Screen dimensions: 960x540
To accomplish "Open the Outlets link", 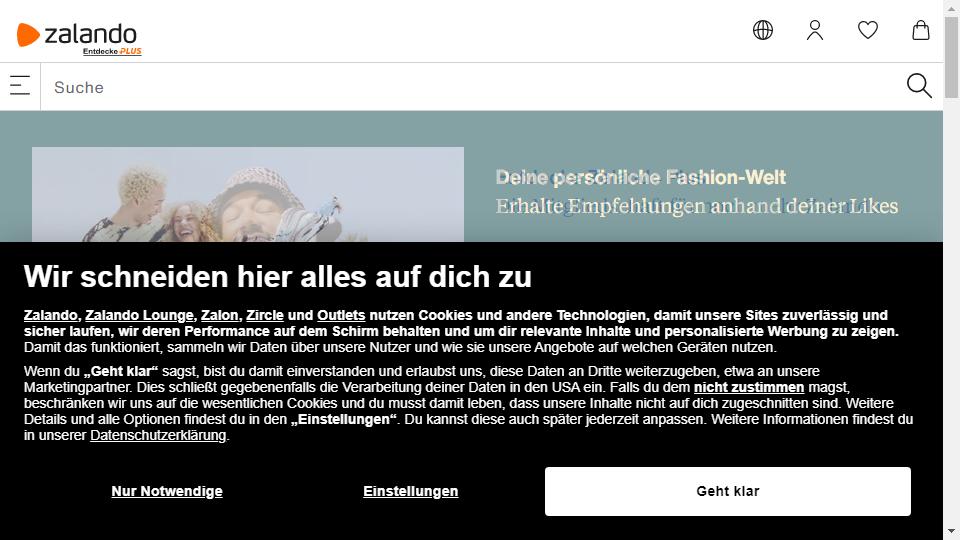I will [341, 315].
